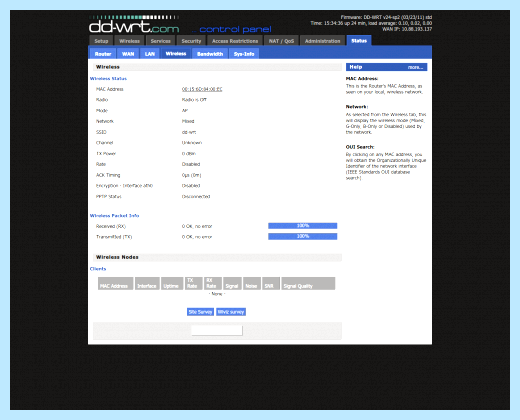Click the Signal column header
The width and height of the screenshot is (520, 420).
pos(232,283)
